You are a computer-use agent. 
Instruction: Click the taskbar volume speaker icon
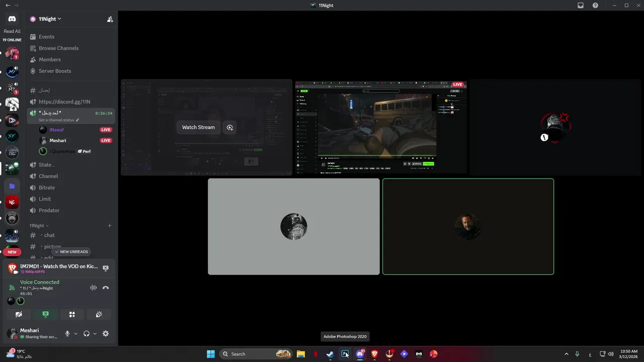(x=611, y=354)
